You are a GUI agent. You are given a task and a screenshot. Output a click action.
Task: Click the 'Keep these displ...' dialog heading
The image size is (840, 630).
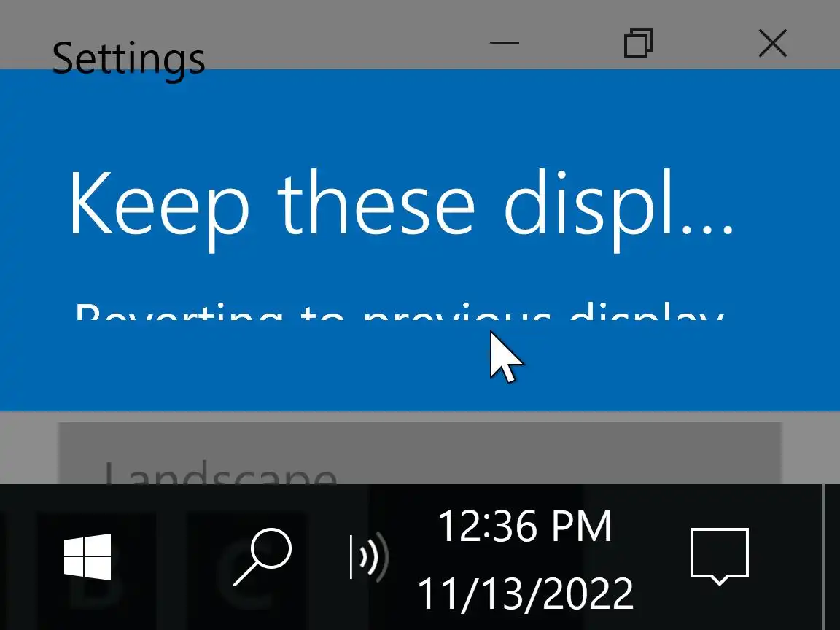401,205
